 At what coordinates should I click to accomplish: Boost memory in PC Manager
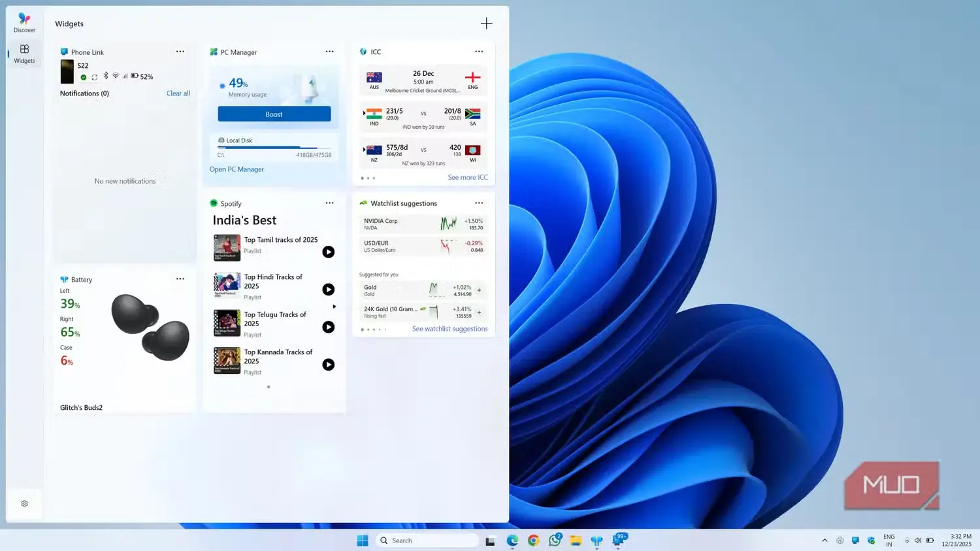pyautogui.click(x=274, y=114)
